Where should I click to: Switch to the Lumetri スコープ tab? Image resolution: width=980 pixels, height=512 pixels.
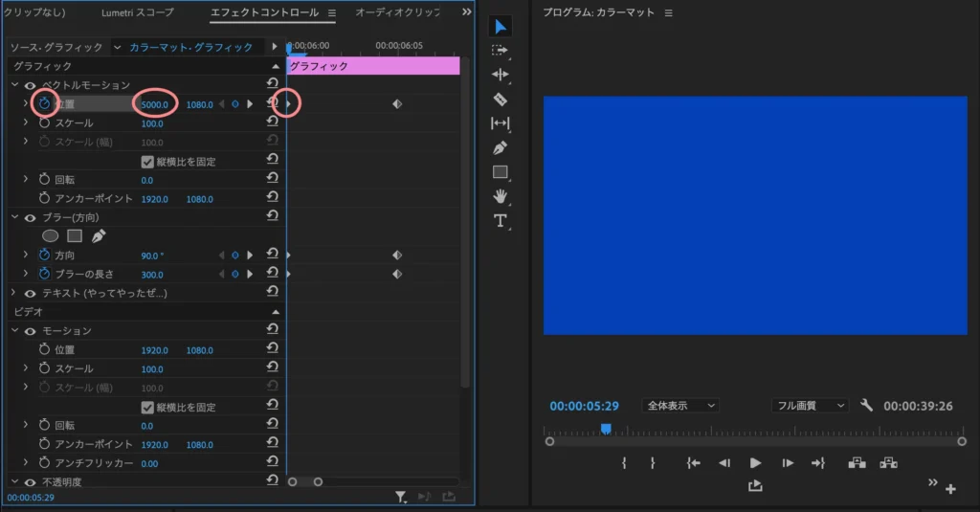(138, 12)
